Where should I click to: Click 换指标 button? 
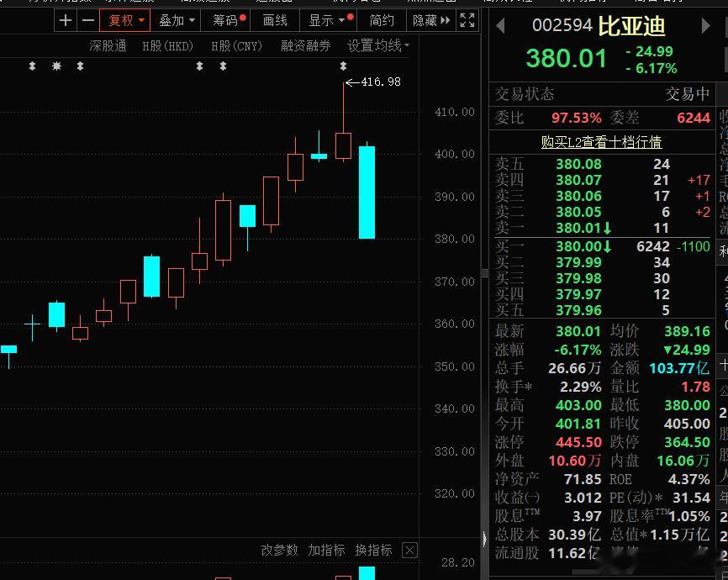[x=373, y=551]
